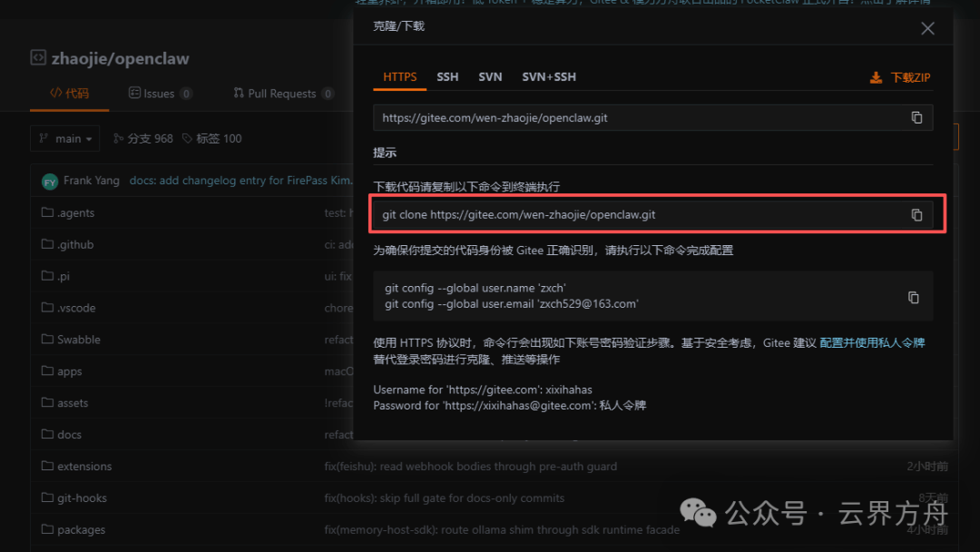Select the HTTPS tab

399,77
